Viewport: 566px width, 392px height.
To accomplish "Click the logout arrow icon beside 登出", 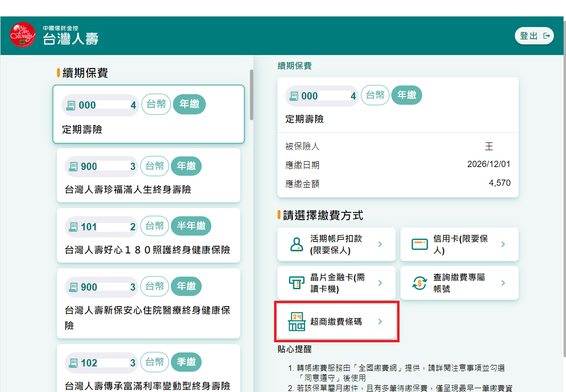I will pos(547,36).
